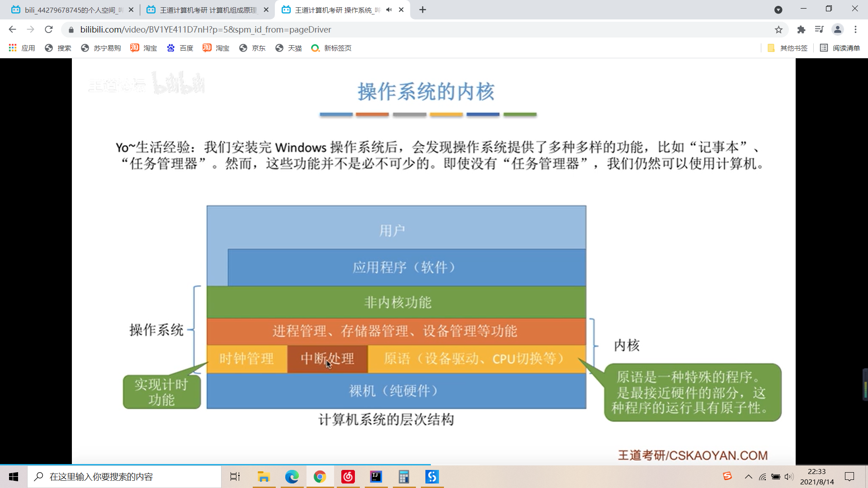
Task: Open media control icon in Chrome toolbar
Action: 819,29
